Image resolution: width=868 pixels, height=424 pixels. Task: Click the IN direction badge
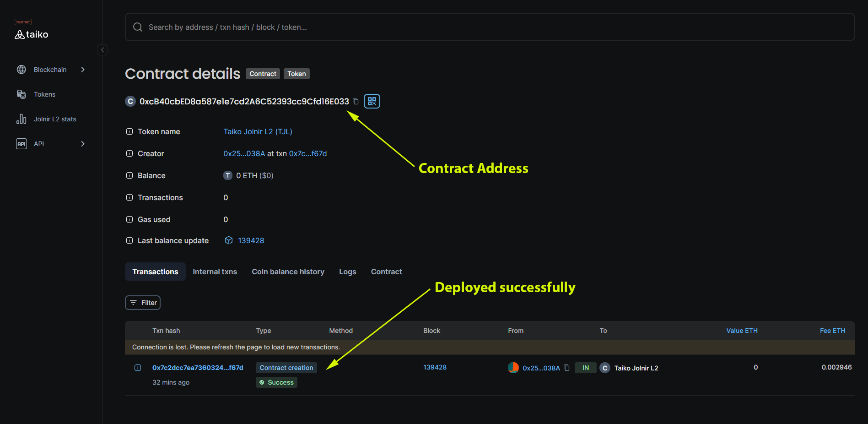586,368
